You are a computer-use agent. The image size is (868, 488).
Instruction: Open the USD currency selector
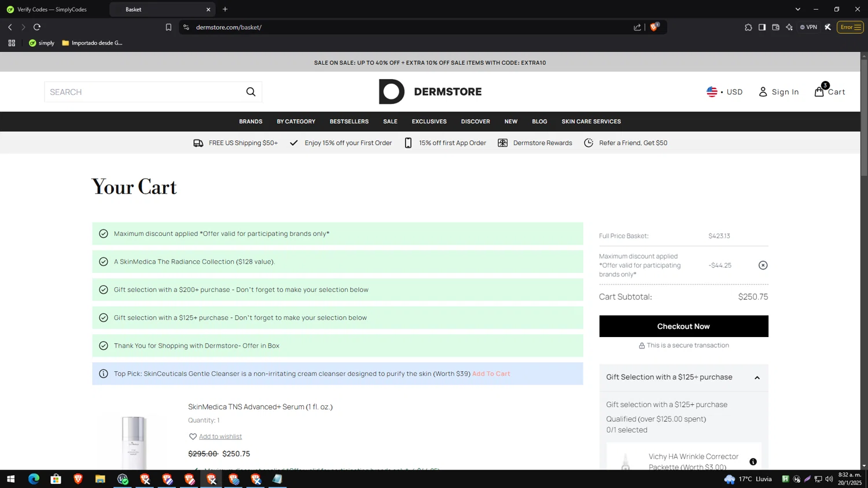tap(724, 92)
